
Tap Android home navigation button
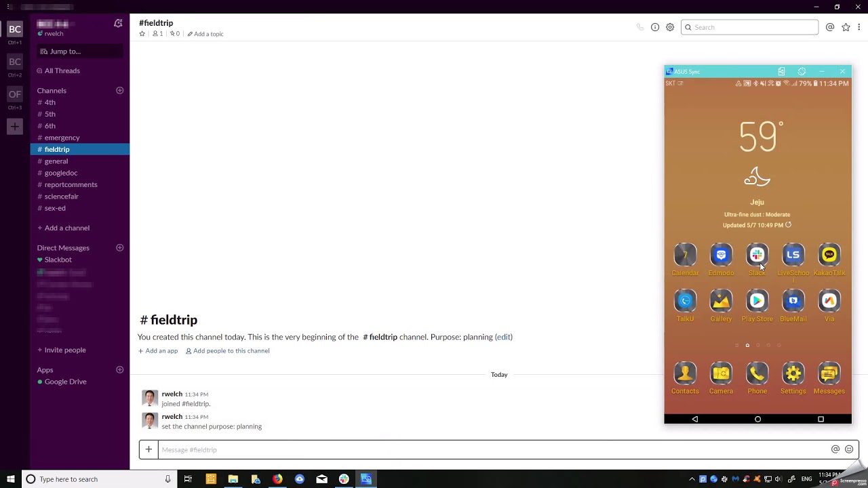pyautogui.click(x=758, y=420)
